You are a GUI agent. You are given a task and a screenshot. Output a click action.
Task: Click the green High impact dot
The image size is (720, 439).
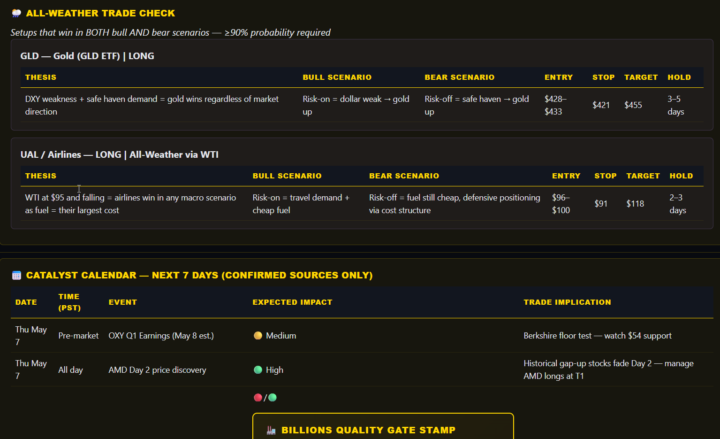click(x=258, y=370)
